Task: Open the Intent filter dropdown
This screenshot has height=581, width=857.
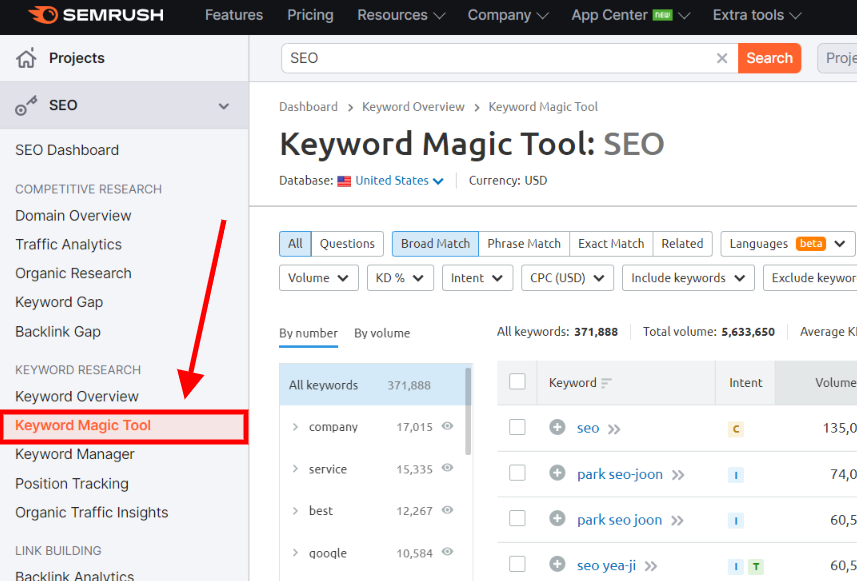Action: point(477,278)
